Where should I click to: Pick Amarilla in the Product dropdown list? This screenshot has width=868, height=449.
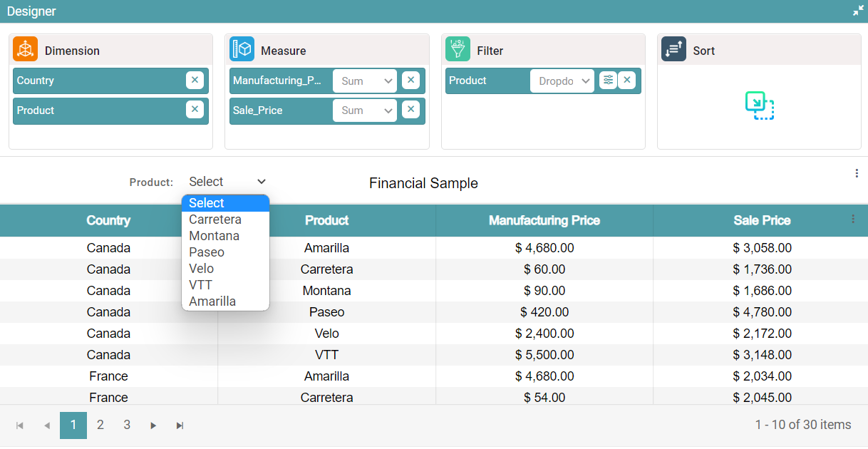click(x=212, y=301)
